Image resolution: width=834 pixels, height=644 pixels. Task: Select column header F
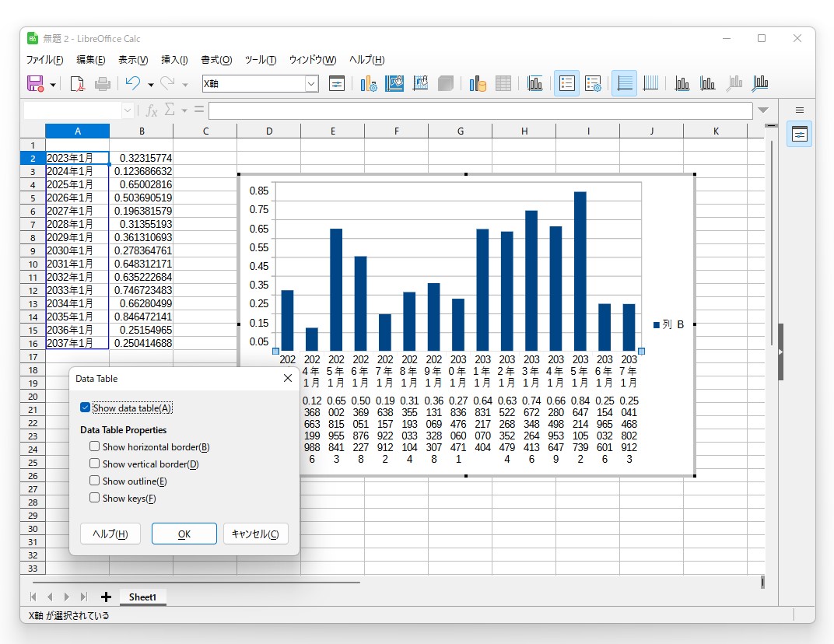click(396, 131)
